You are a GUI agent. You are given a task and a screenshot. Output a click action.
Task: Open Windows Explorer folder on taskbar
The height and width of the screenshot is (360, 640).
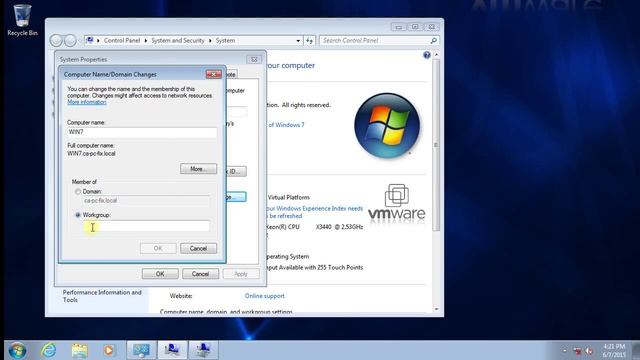tap(79, 350)
